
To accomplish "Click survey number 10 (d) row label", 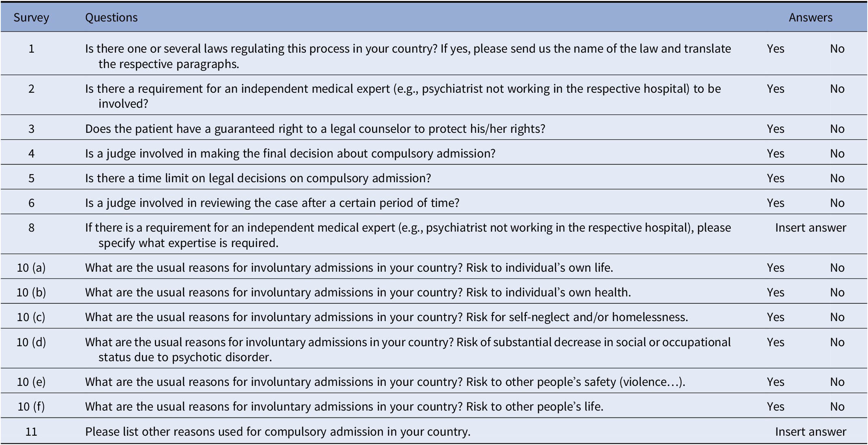I will coord(31,343).
